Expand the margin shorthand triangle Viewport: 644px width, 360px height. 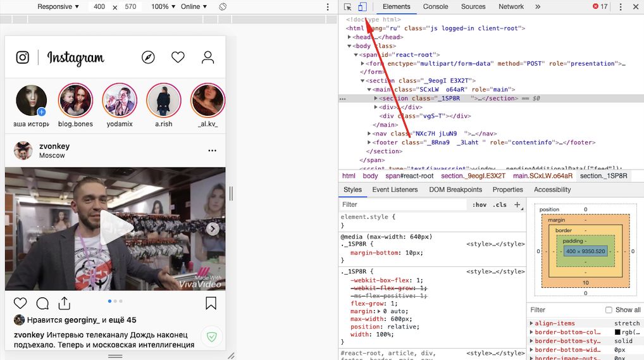(x=379, y=311)
